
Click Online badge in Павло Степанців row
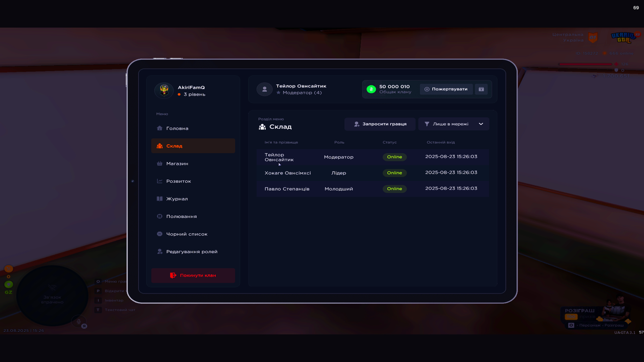point(394,189)
